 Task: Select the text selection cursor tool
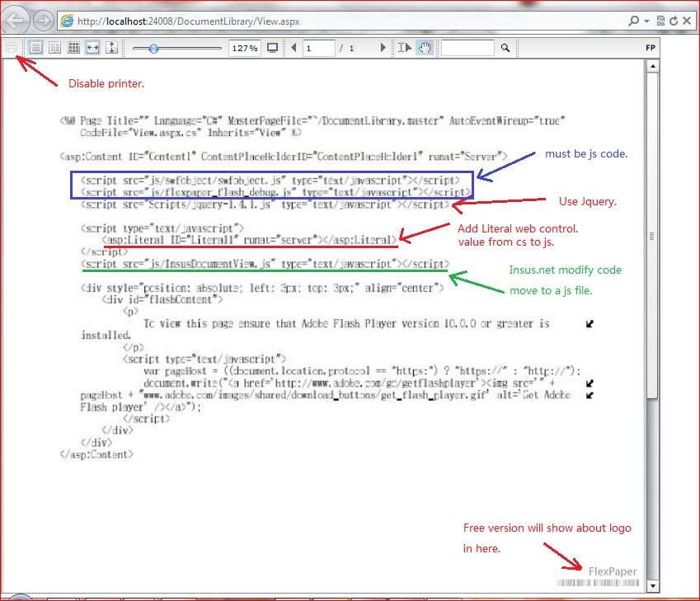[x=405, y=47]
